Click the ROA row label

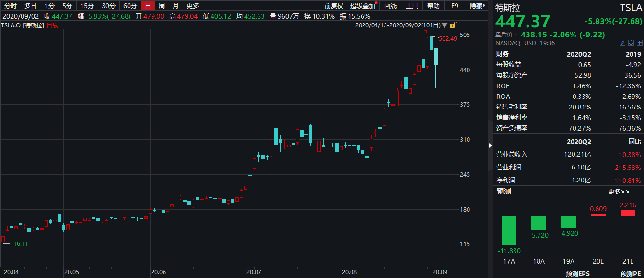[503, 97]
